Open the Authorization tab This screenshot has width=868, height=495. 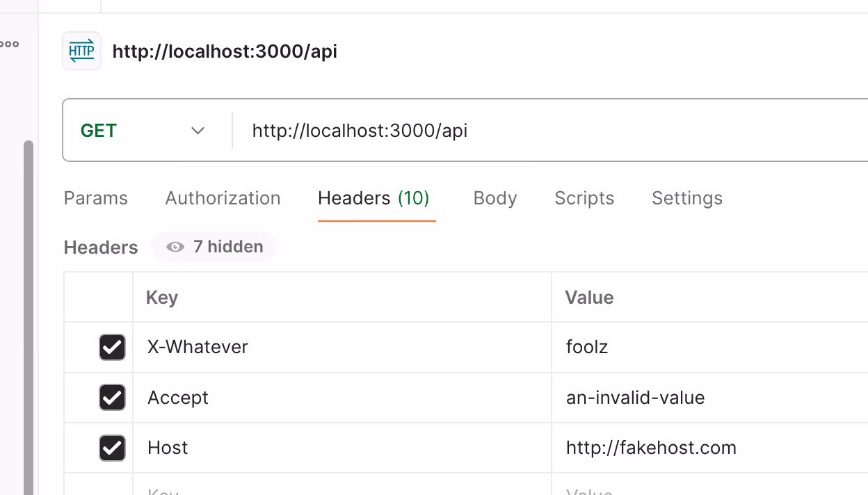coord(223,198)
